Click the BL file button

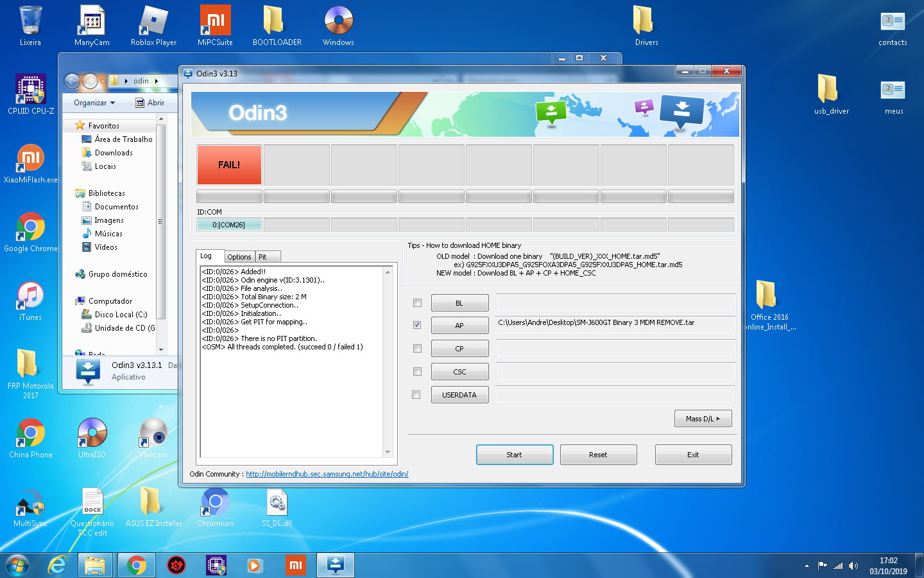[x=459, y=303]
